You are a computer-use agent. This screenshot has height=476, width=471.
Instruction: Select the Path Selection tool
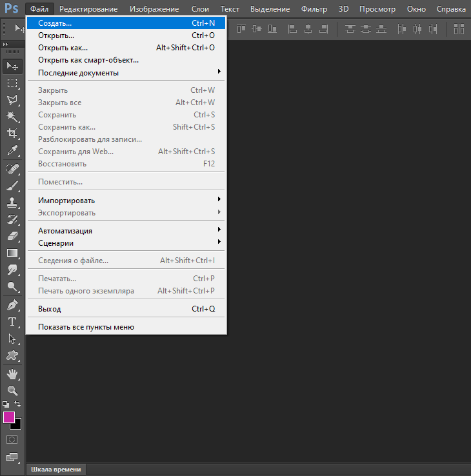click(12, 339)
